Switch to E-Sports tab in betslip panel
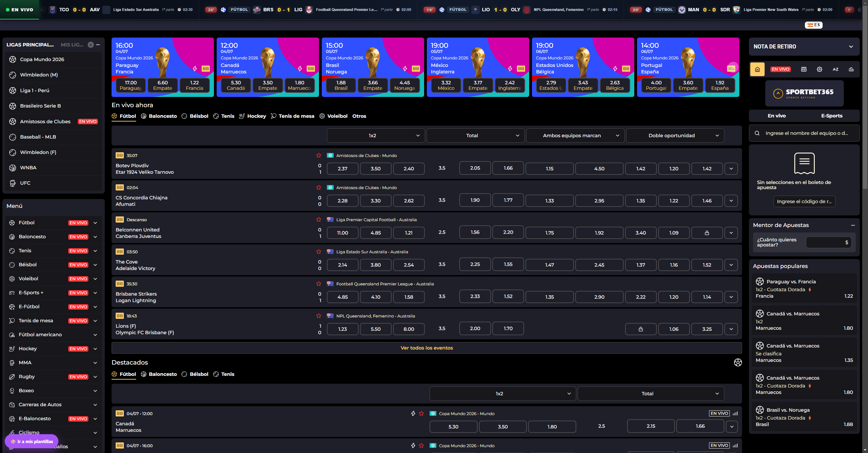Viewport: 868px width, 453px height. [831, 116]
